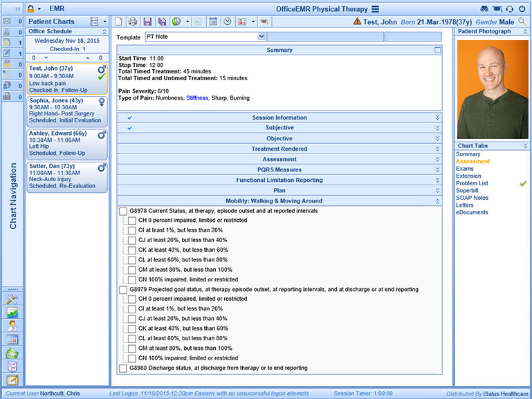The image size is (532, 399).
Task: Check CJ at least 20% under G8978
Action: click(132, 241)
